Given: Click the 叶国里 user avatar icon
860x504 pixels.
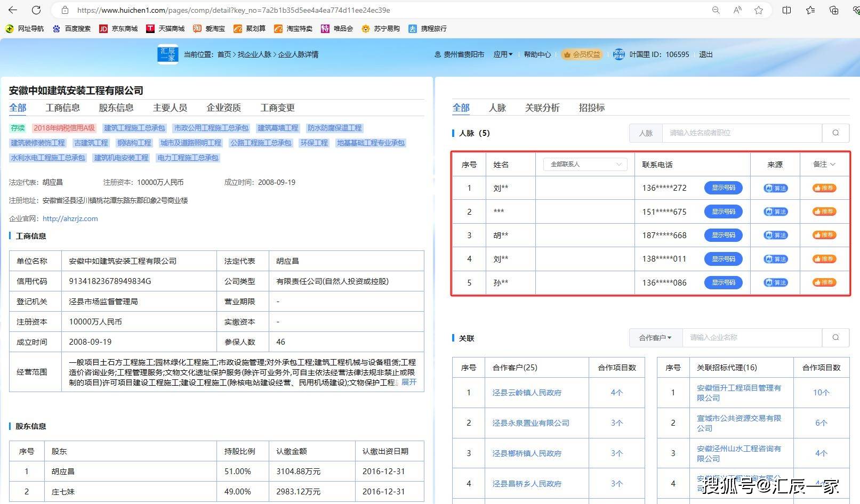Looking at the screenshot, I should tap(618, 54).
